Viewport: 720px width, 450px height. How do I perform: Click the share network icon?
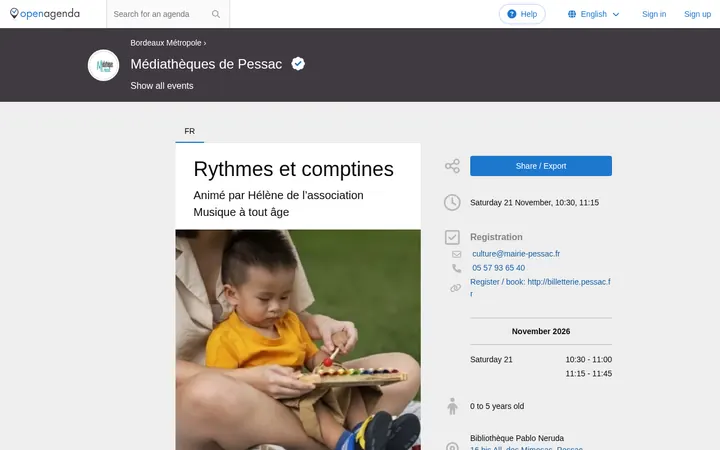click(452, 166)
